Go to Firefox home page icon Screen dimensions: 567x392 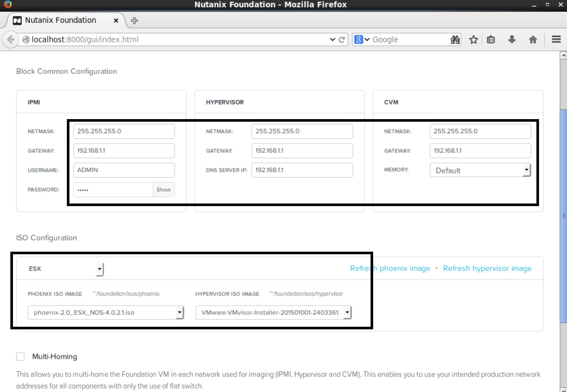(533, 39)
